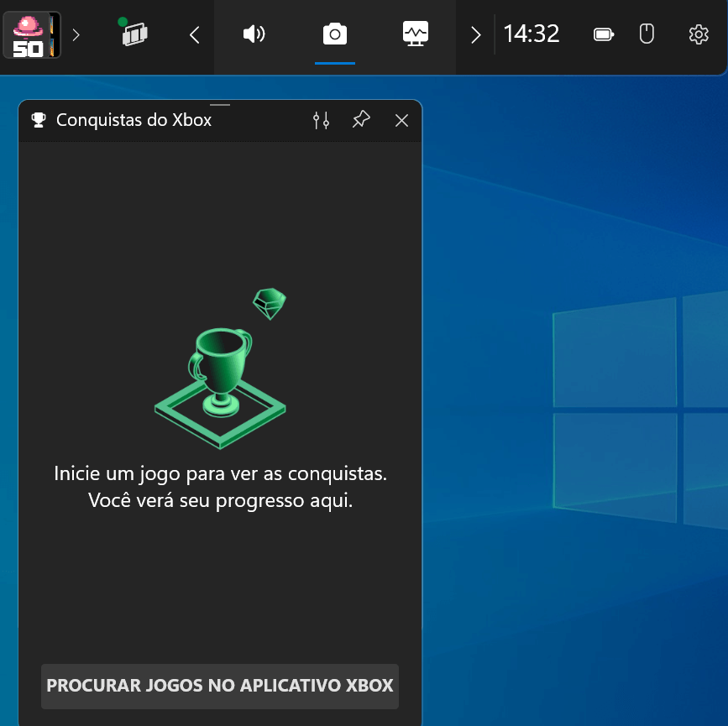Open the Audio widget speaker icon
This screenshot has width=728, height=726.
pos(254,34)
